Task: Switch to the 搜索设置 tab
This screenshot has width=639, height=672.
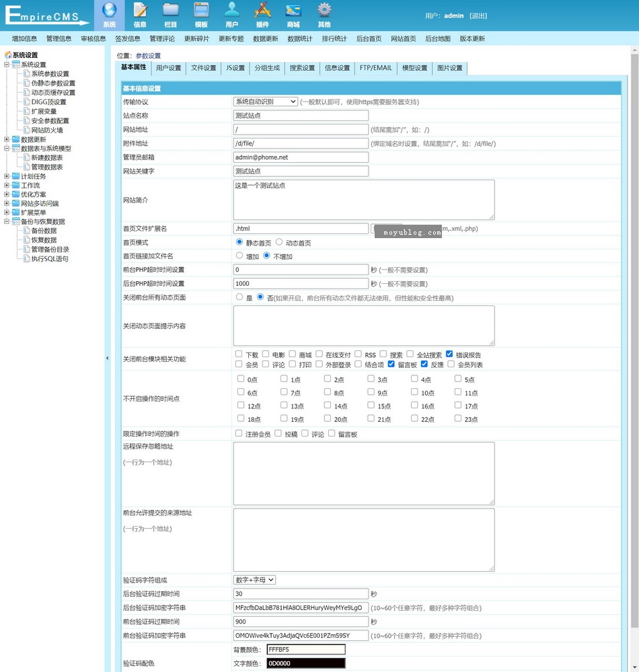Action: 302,68
